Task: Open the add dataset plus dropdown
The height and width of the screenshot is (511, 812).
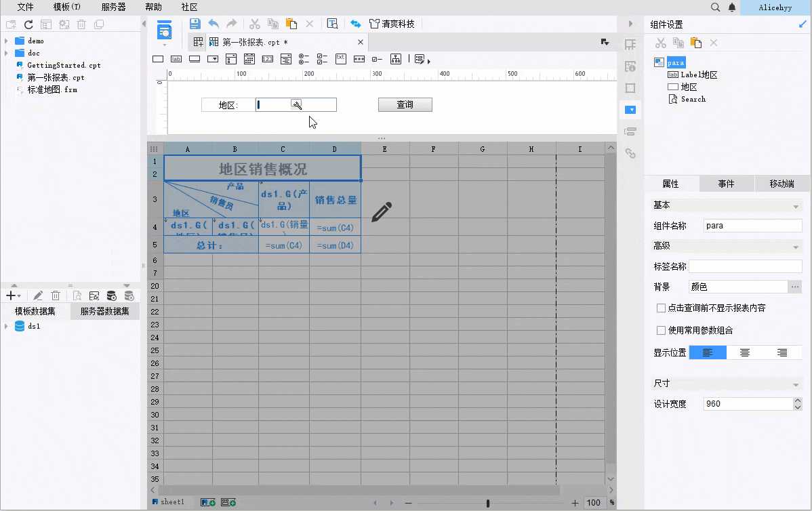Action: click(x=13, y=295)
